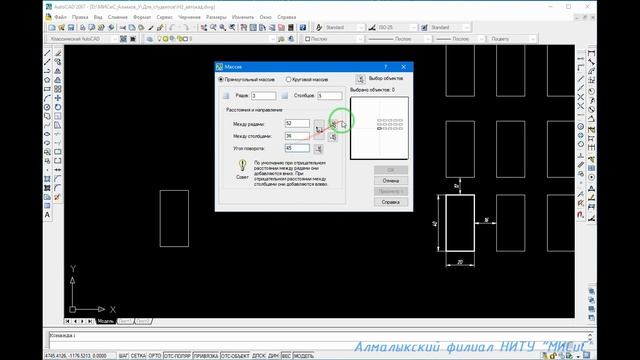
Task: Select the Circle draw tool
Action: click(48, 107)
